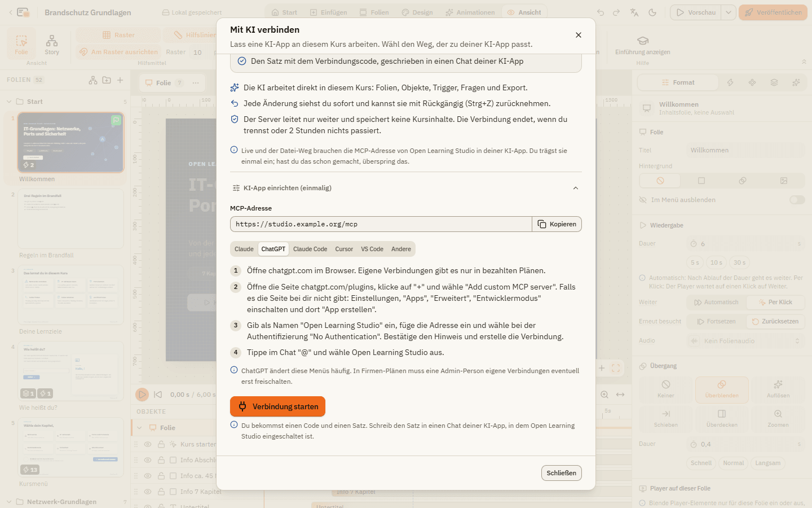The image size is (812, 508).
Task: Click the Verbindung starten button
Action: pyautogui.click(x=277, y=406)
